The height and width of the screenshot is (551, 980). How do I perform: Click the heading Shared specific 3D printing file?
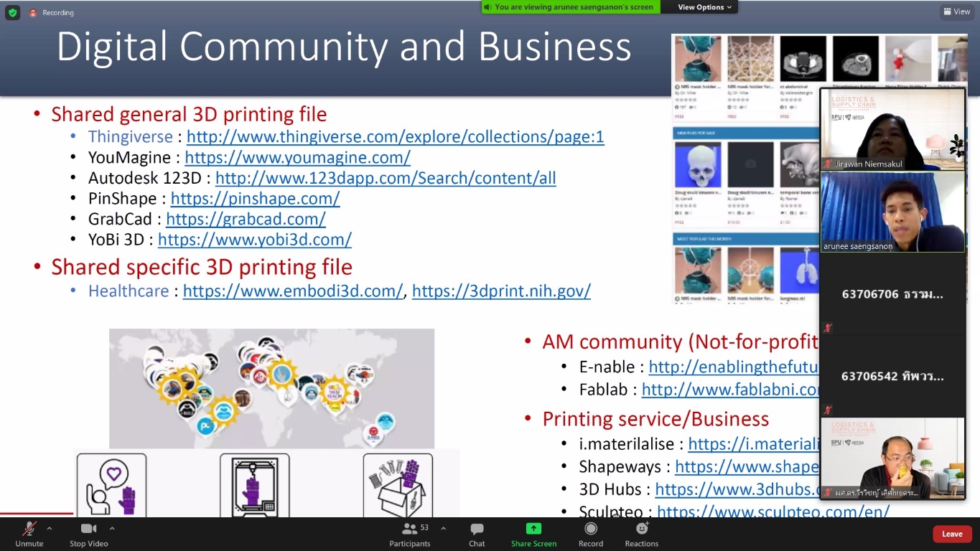coord(202,267)
